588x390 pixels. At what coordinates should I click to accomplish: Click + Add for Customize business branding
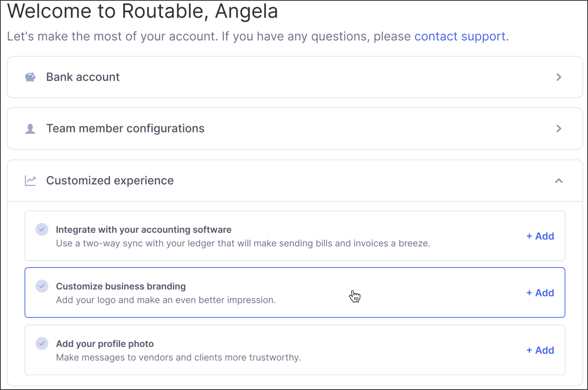point(540,293)
